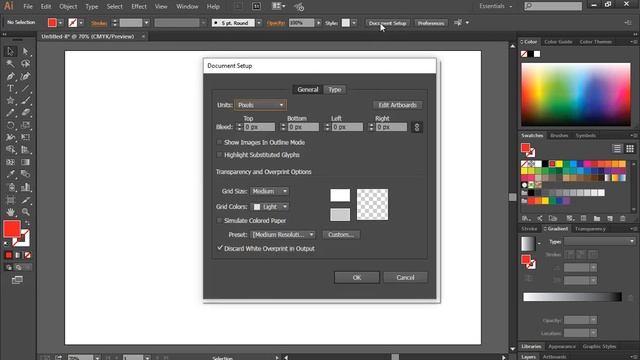Select the Paintbrush tool
Image resolution: width=640 pixels, height=360 pixels.
[25, 101]
